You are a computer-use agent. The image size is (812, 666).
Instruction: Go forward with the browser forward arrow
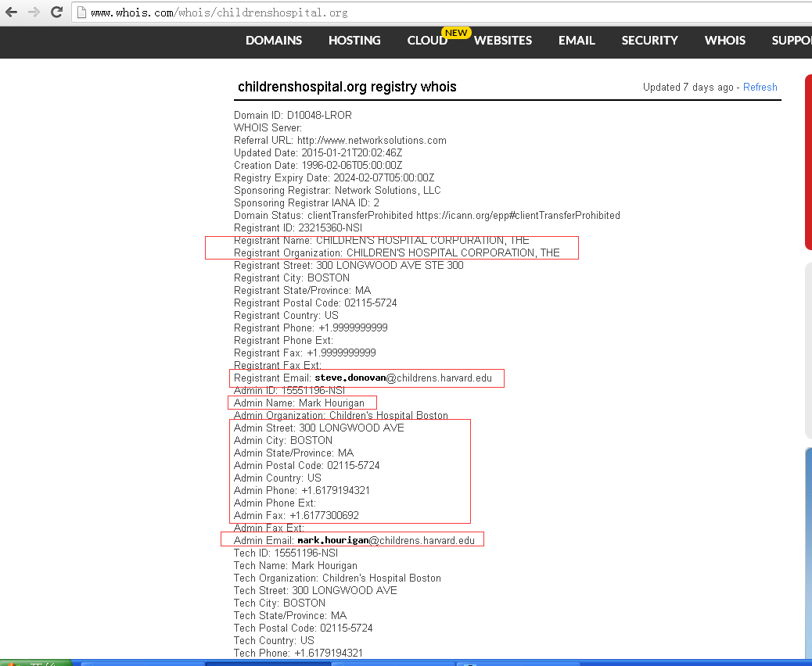[34, 12]
